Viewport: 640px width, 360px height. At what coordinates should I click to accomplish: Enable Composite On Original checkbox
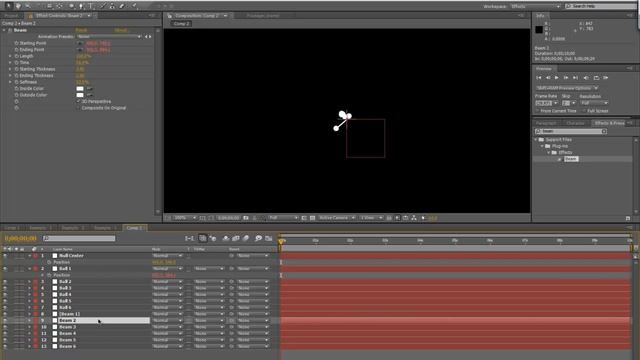point(78,108)
